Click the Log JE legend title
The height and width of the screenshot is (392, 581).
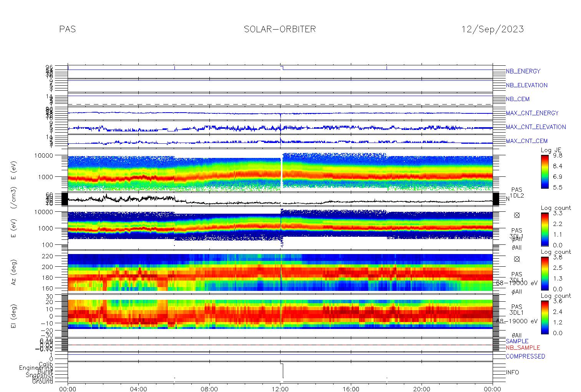tap(551, 150)
